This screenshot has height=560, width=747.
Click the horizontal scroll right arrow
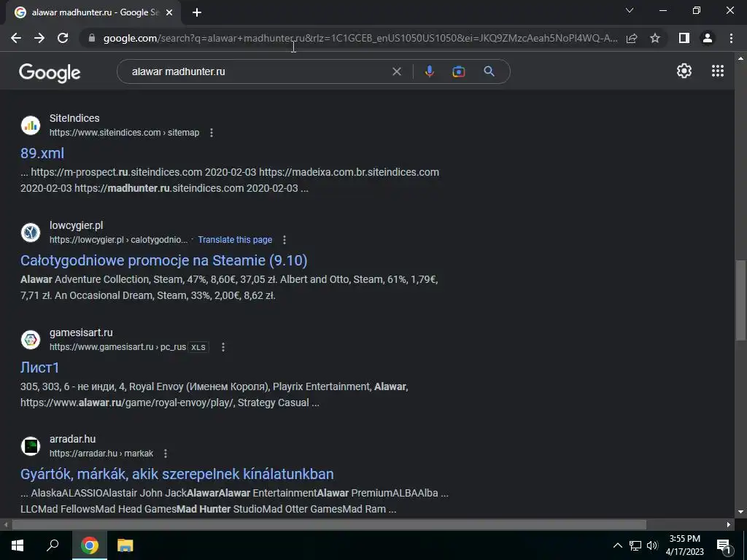coord(729,525)
